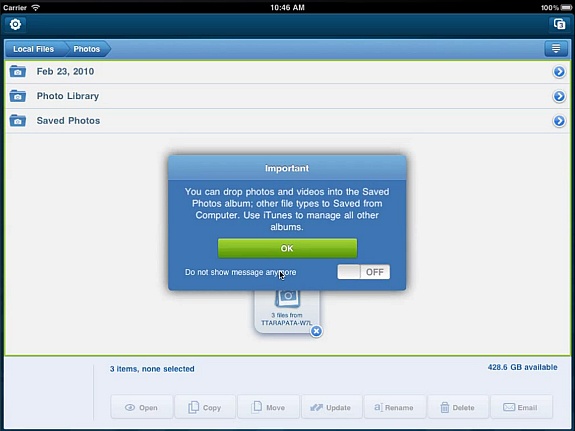Click the Saved Photos folder icon
Viewport: 575px width, 431px height.
[18, 121]
